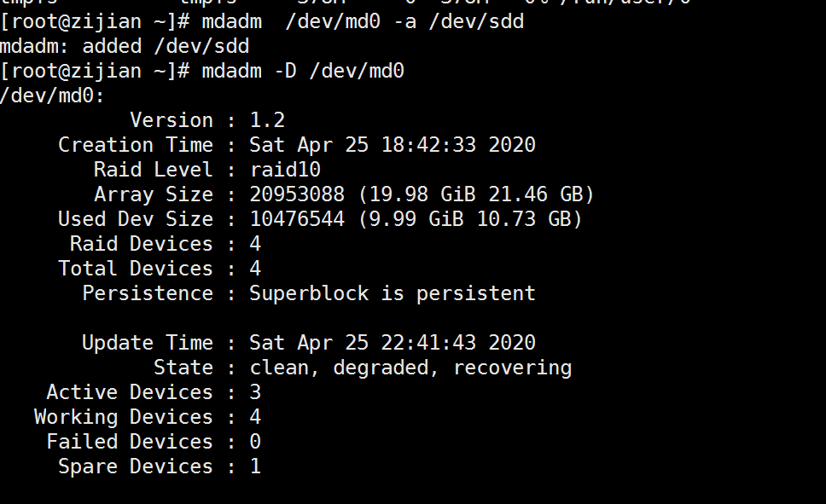Click the first '[root@zijian ~]#' prompt
826x504 pixels.
click(x=94, y=21)
